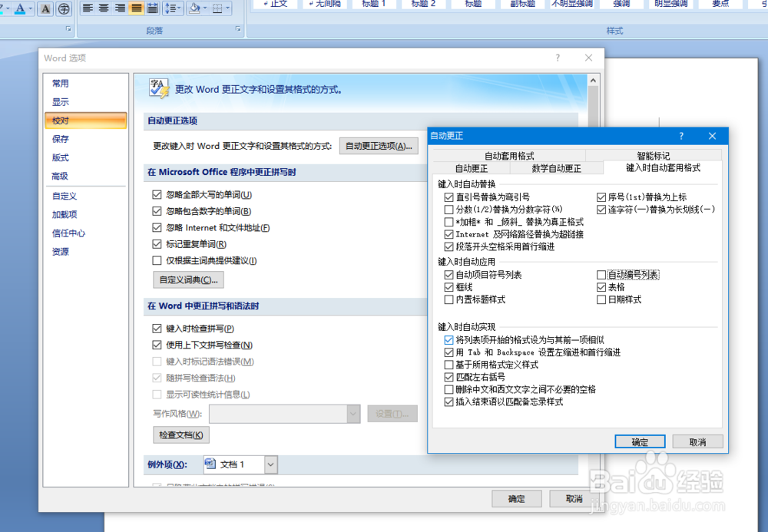Click the 自定义词典(C)... button
The width and height of the screenshot is (768, 532).
[189, 280]
